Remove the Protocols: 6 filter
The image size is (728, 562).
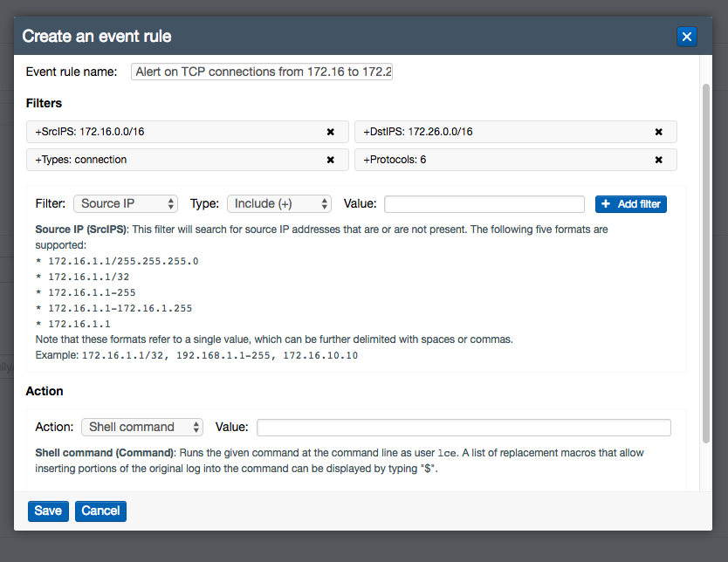tap(658, 160)
